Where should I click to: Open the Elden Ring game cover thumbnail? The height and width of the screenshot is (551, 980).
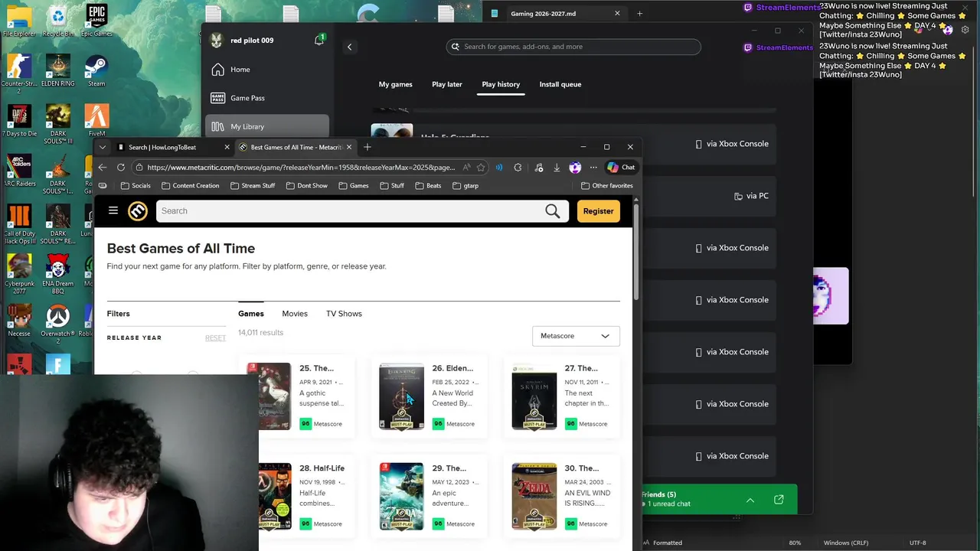[401, 396]
